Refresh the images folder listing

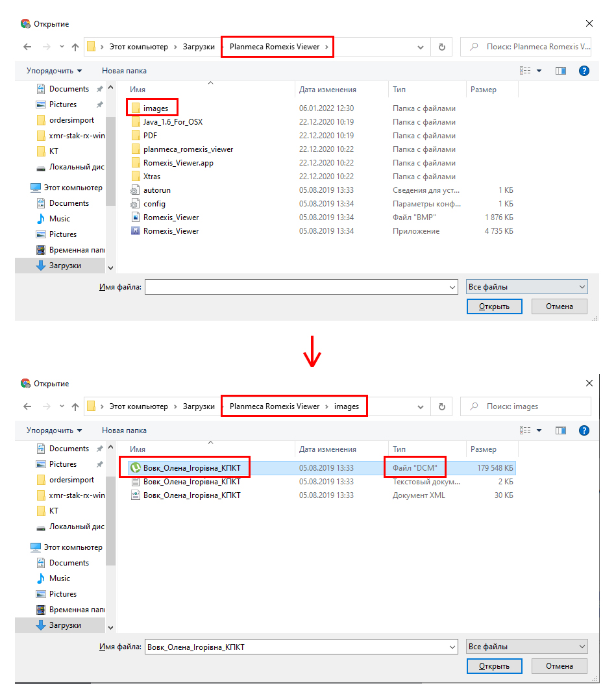(x=441, y=406)
